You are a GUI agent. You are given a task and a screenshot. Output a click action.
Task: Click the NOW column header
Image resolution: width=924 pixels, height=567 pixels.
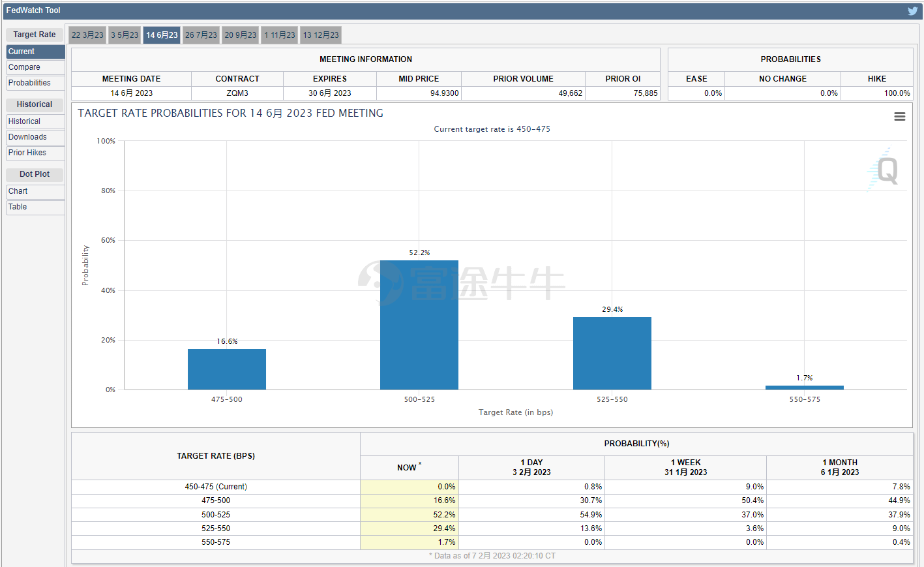tap(410, 468)
